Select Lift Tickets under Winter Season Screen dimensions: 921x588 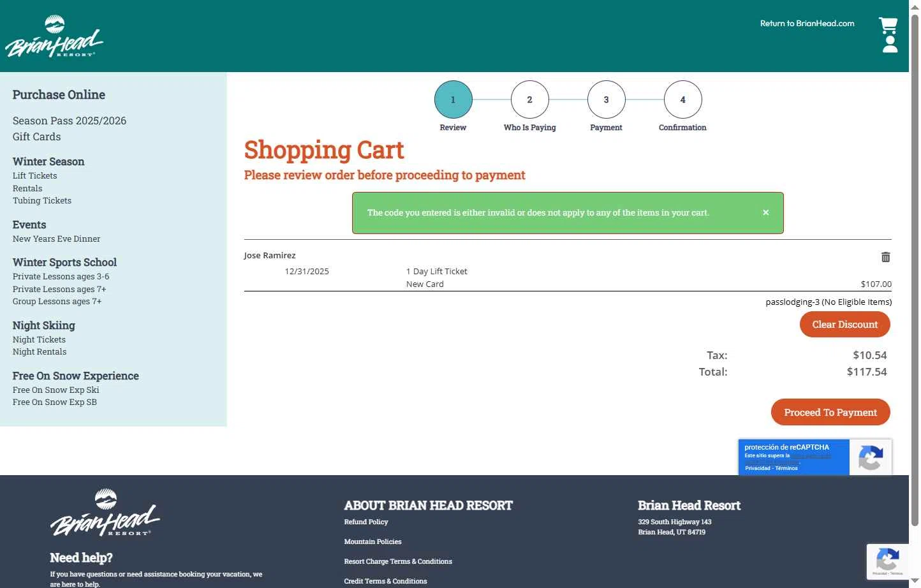[35, 175]
